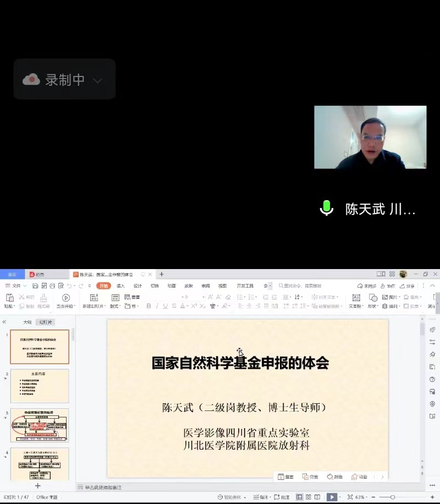Click the Save icon in quick access toolbar
The height and width of the screenshot is (504, 440).
pos(35,286)
